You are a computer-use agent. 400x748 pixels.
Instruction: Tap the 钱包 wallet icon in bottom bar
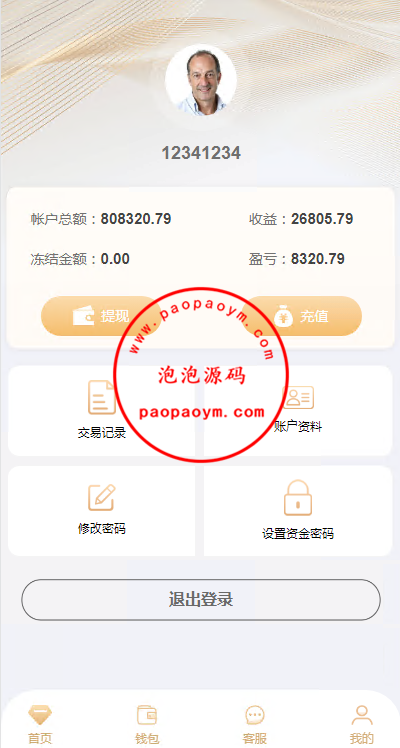pyautogui.click(x=147, y=715)
